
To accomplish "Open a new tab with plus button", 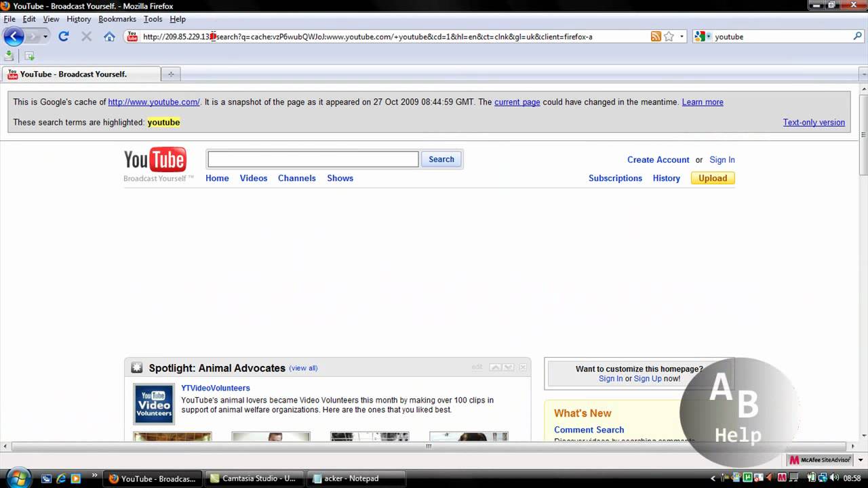I will [x=170, y=74].
